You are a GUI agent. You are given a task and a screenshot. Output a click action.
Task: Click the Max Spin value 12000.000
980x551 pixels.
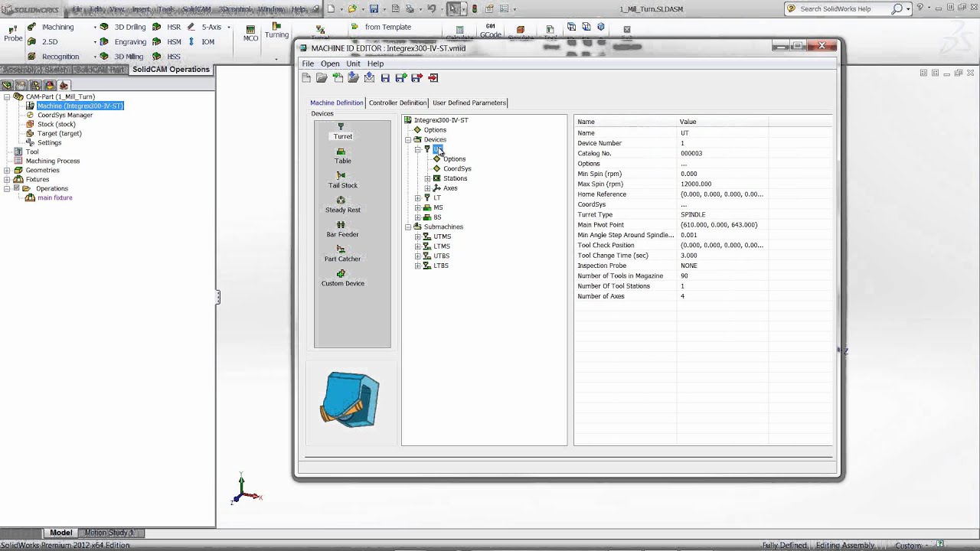[696, 184]
